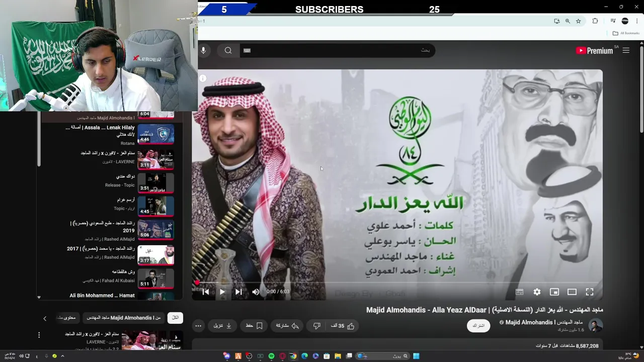The height and width of the screenshot is (362, 644).
Task: Click the Ali Bin Mohammed Hamat title
Action: [102, 296]
